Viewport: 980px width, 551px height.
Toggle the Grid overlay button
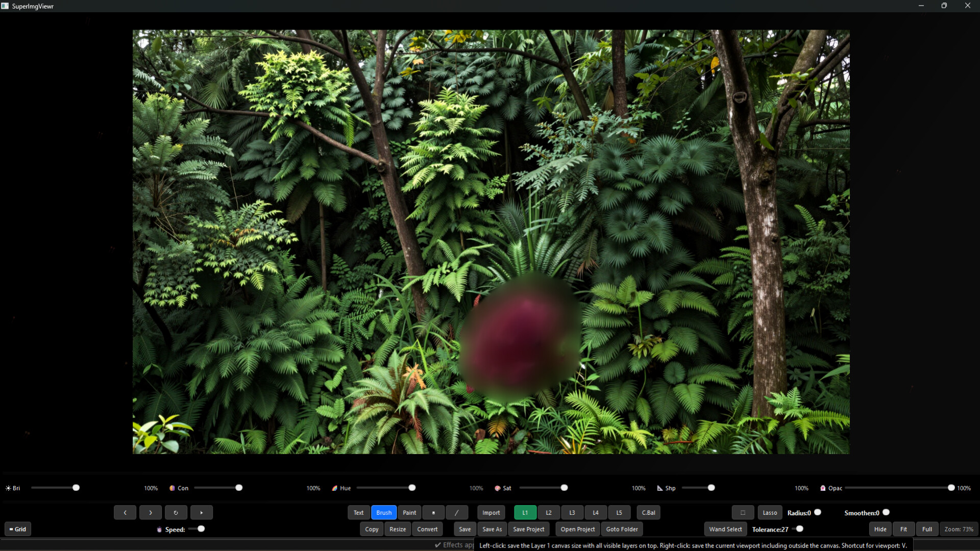click(18, 529)
